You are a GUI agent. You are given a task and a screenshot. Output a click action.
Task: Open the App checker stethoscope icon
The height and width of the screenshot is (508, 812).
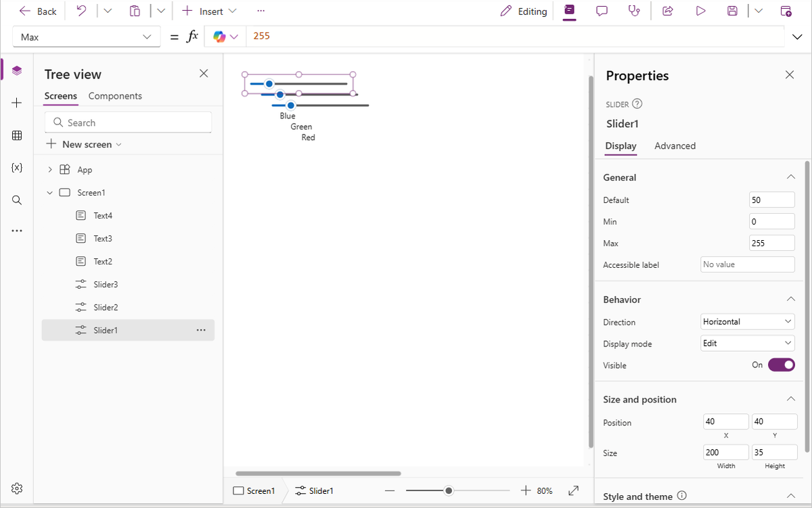pyautogui.click(x=634, y=11)
